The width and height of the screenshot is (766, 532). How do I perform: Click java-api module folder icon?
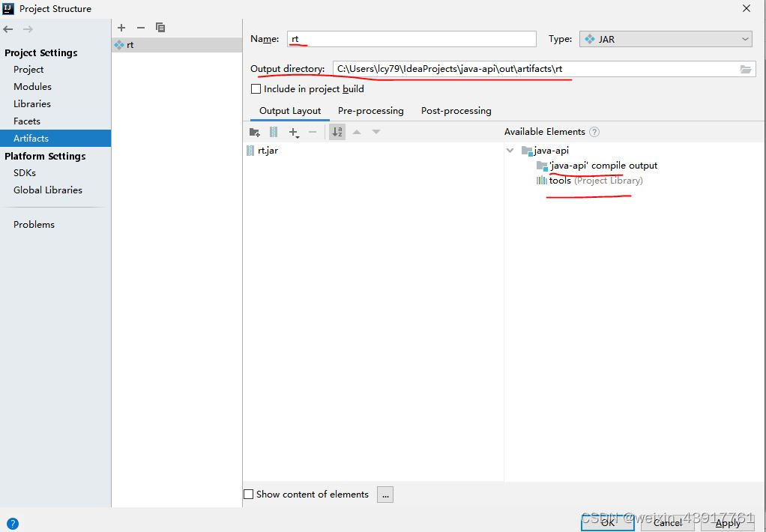click(527, 151)
